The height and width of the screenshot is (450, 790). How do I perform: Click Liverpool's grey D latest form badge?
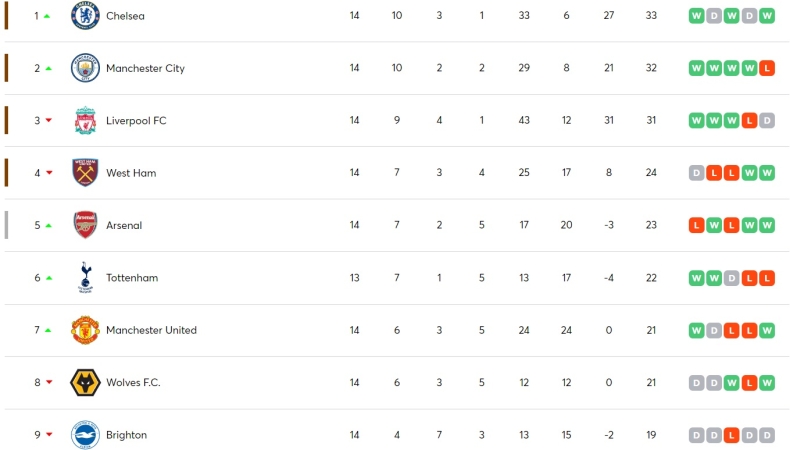(x=767, y=121)
